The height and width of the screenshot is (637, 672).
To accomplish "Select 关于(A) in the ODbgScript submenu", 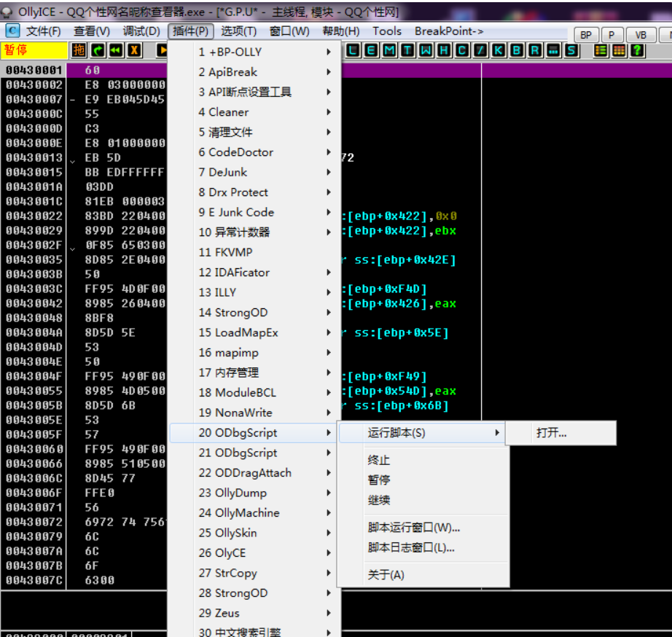I will (x=386, y=575).
